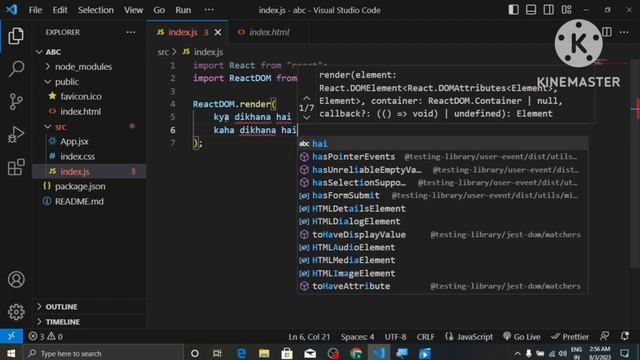Image resolution: width=640 pixels, height=360 pixels.
Task: Click the Windows Start button
Action: 11,353
